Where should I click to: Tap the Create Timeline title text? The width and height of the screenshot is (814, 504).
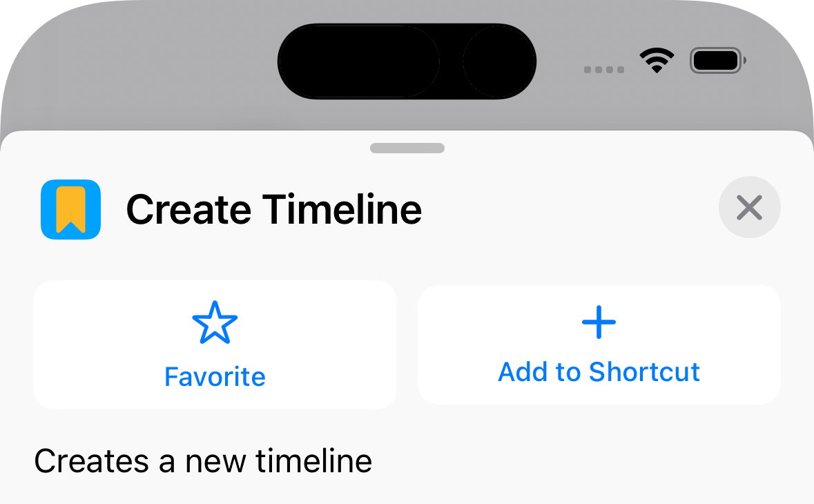coord(274,209)
